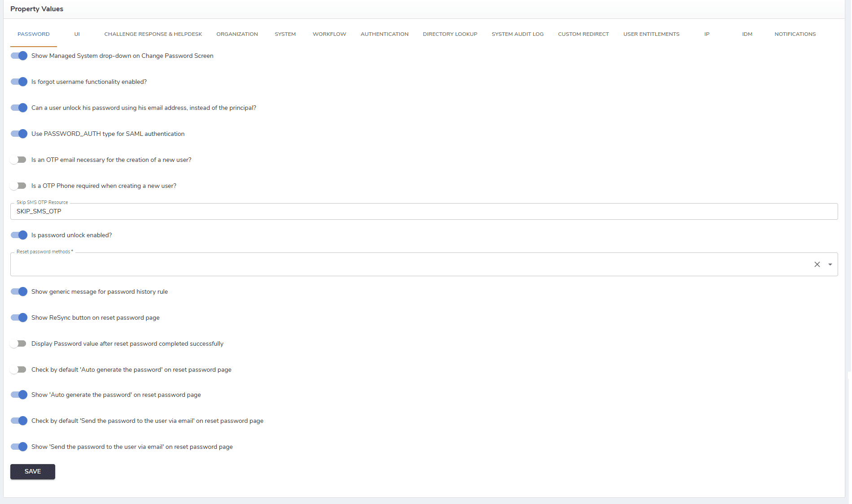Toggle unlock password using email address
The height and width of the screenshot is (504, 852).
click(x=19, y=108)
